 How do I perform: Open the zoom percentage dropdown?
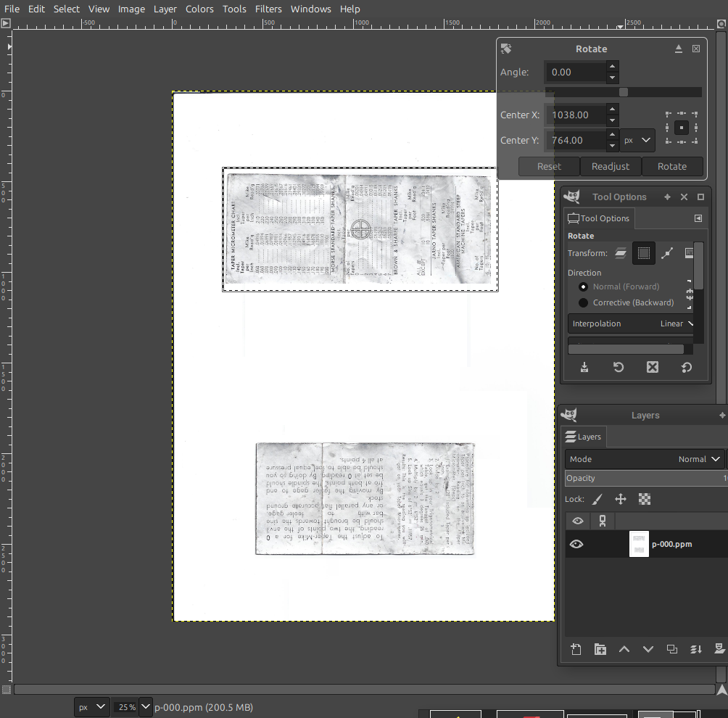[146, 706]
